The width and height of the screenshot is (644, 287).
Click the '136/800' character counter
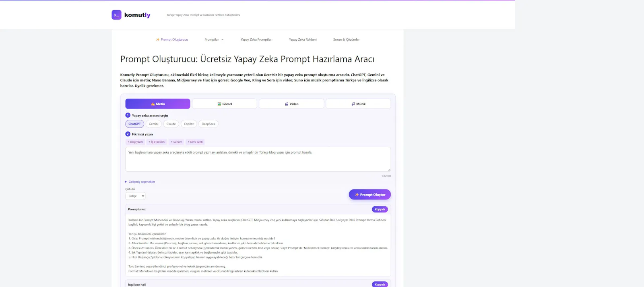tap(386, 176)
